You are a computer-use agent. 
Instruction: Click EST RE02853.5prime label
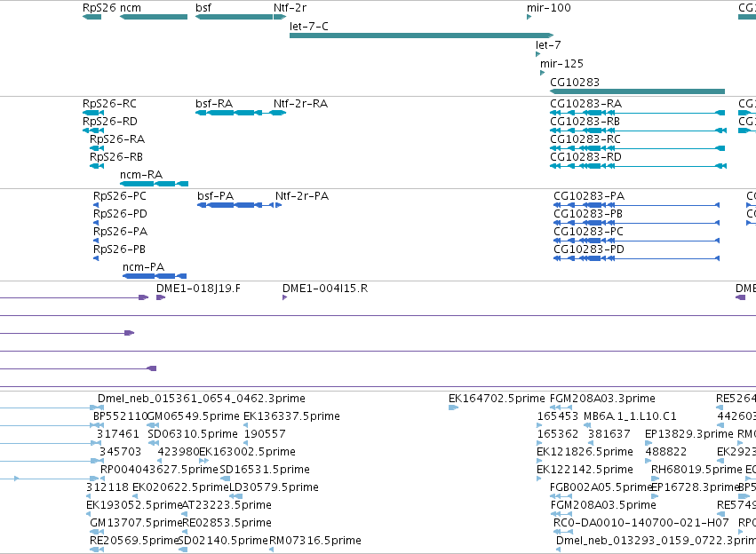coord(227,523)
